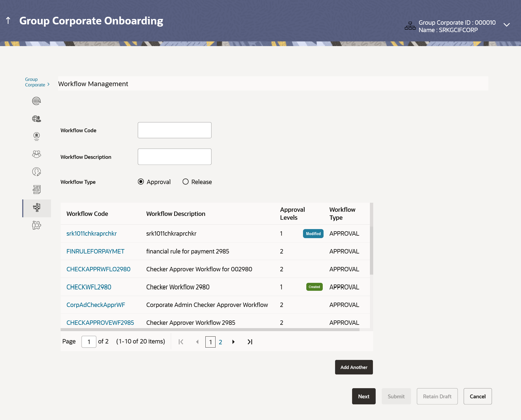This screenshot has width=521, height=420.
Task: Click the Modified status badge
Action: point(313,233)
